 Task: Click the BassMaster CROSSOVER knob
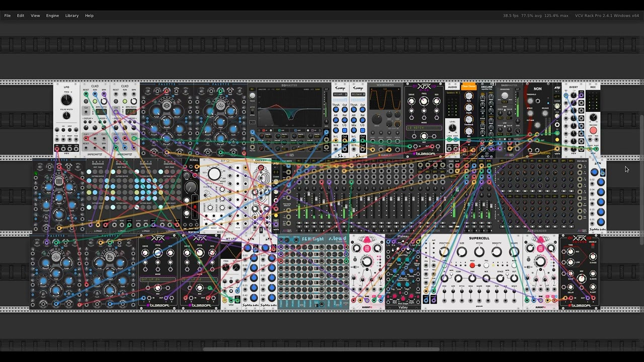tap(505, 97)
